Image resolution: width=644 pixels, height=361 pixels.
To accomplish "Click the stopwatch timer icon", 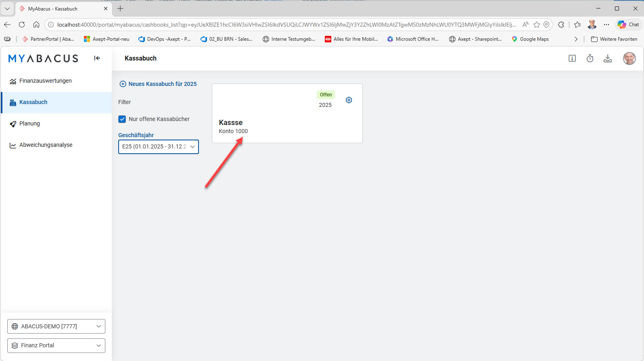I will coord(590,58).
